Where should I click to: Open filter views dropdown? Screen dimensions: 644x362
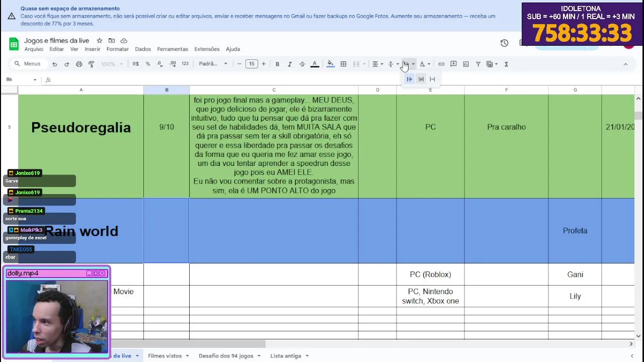[x=492, y=64]
